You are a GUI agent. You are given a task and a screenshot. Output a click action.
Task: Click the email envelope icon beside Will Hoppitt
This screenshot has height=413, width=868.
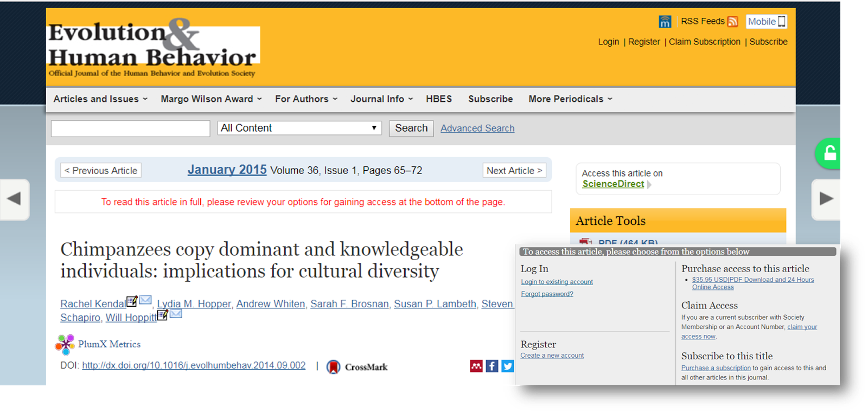176,314
